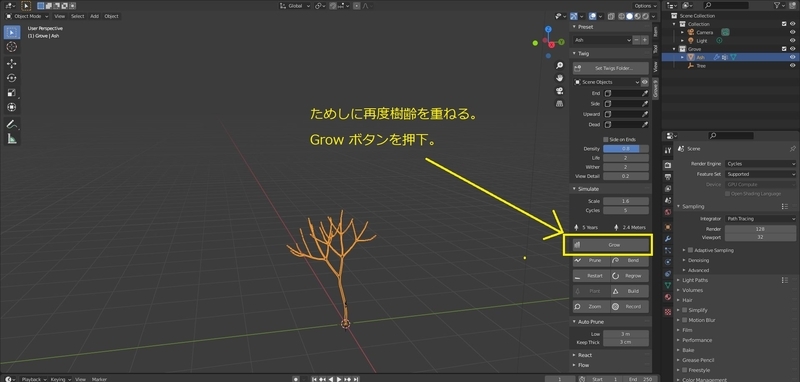Enable Freestyle checkbox
The image size is (800, 382).
pyautogui.click(x=685, y=370)
